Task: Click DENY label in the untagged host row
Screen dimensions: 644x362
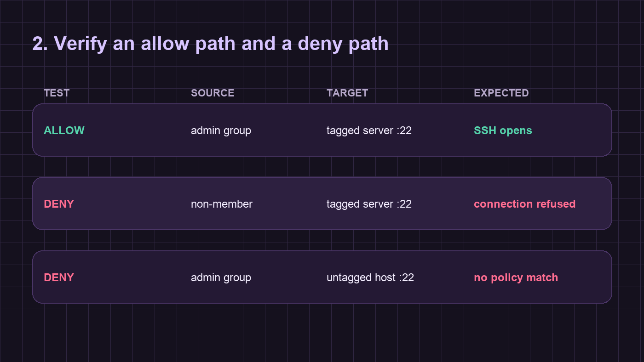Action: 59,277
